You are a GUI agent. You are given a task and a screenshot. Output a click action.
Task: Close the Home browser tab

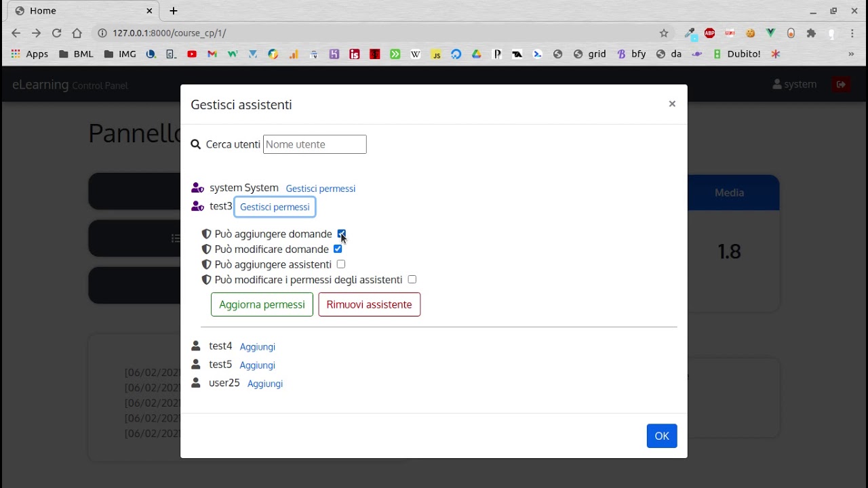pyautogui.click(x=150, y=11)
